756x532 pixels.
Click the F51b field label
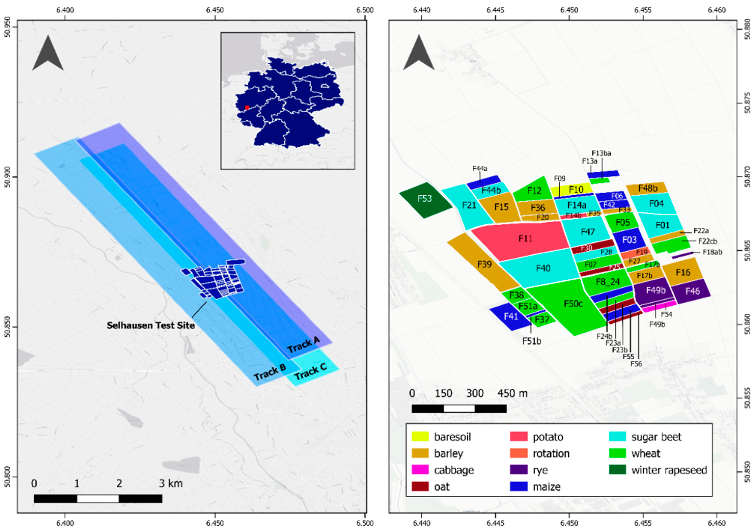pos(531,341)
